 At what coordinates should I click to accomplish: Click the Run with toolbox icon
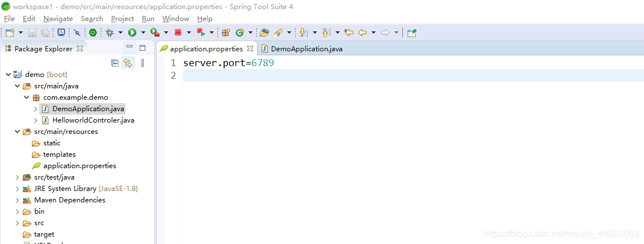(155, 32)
